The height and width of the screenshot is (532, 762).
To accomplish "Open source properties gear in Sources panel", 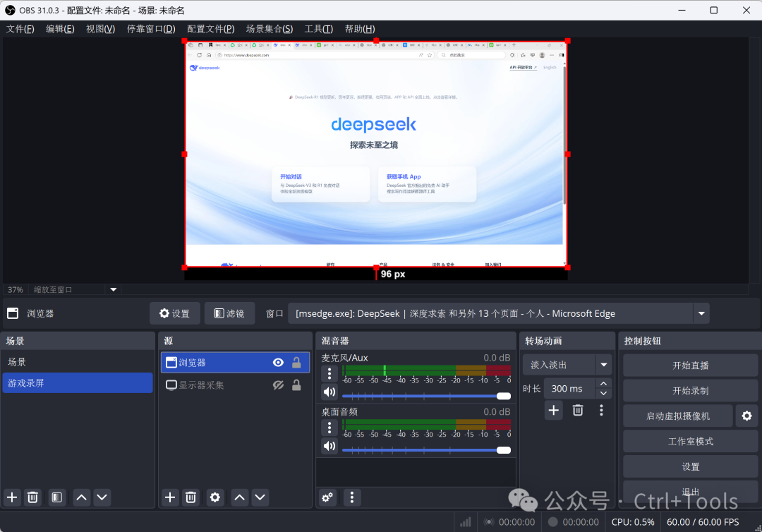I will (215, 497).
